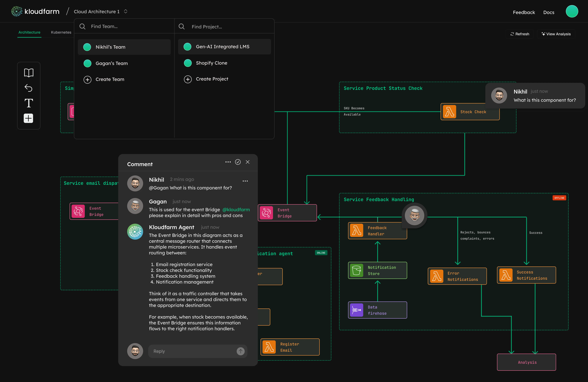Click the green dot next to Shopify Clone
The width and height of the screenshot is (588, 382).
(x=188, y=63)
